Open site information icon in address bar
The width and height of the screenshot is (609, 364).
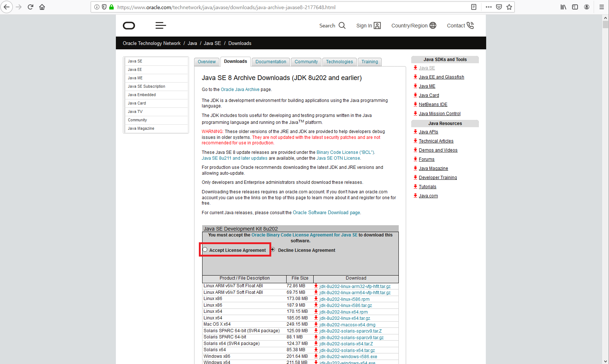pyautogui.click(x=97, y=7)
